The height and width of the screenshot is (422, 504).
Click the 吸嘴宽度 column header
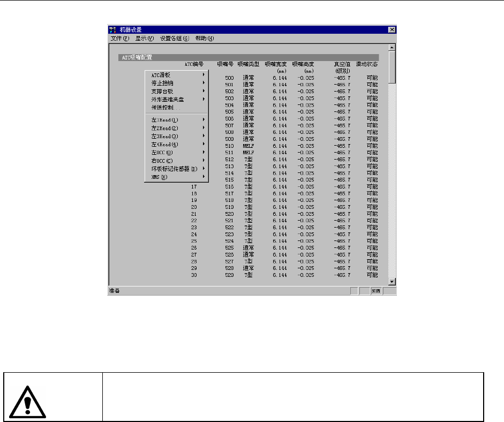[x=275, y=64]
